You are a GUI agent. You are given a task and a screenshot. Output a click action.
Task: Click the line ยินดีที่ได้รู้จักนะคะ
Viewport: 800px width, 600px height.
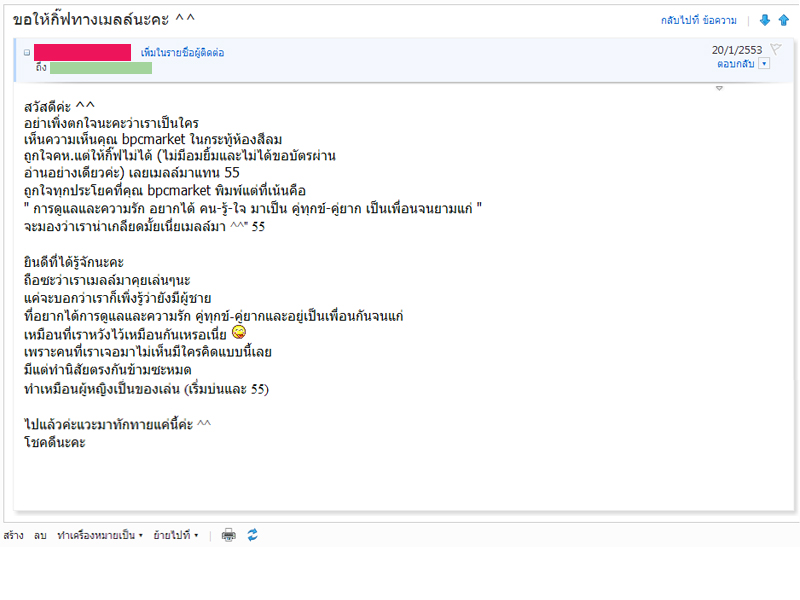point(73,262)
